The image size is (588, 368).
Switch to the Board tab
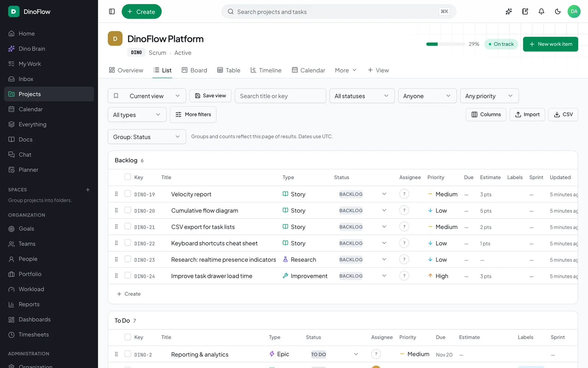coord(195,70)
